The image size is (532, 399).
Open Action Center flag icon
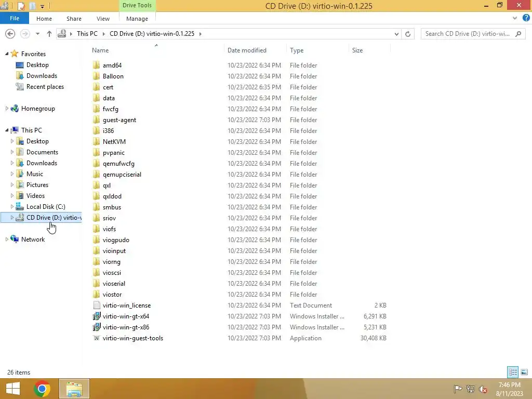click(457, 389)
